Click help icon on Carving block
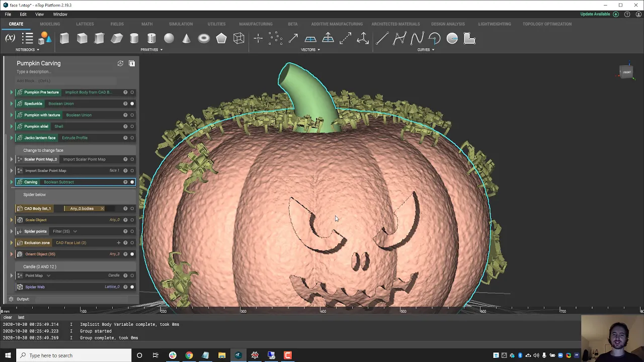The width and height of the screenshot is (644, 362). click(125, 182)
